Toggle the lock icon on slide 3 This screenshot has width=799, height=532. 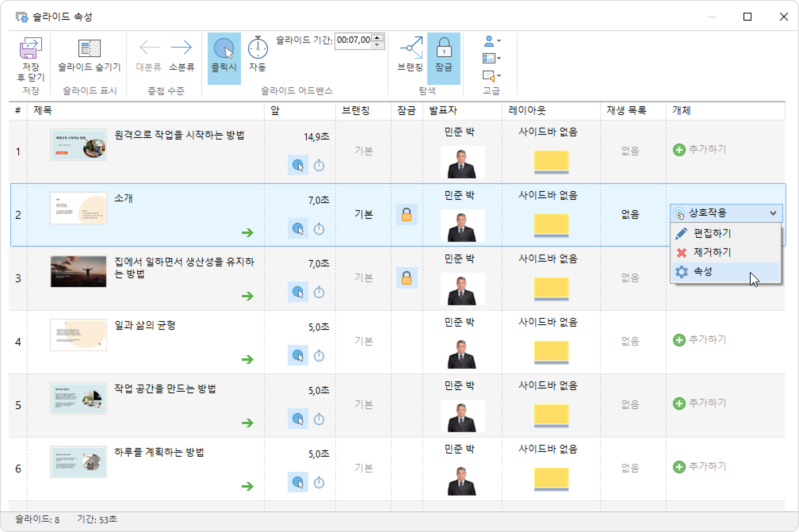pyautogui.click(x=407, y=278)
